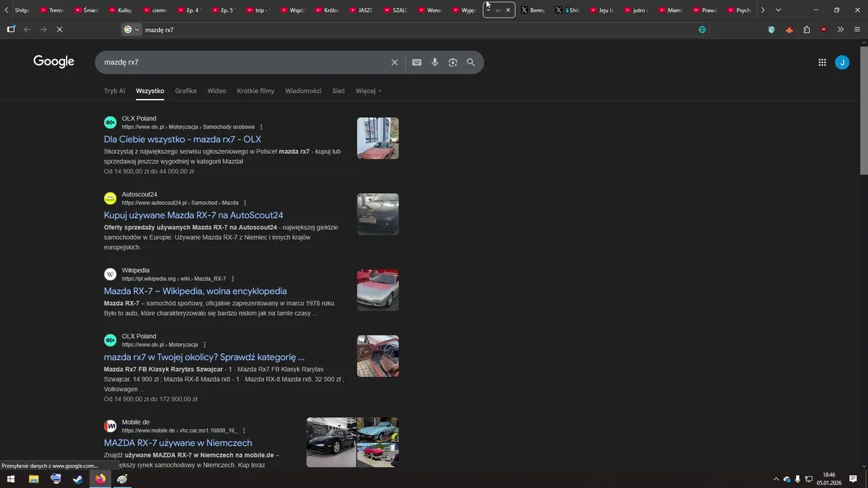Open the Firefox sidebar toggle
This screenshot has height=488, width=868.
point(11,29)
